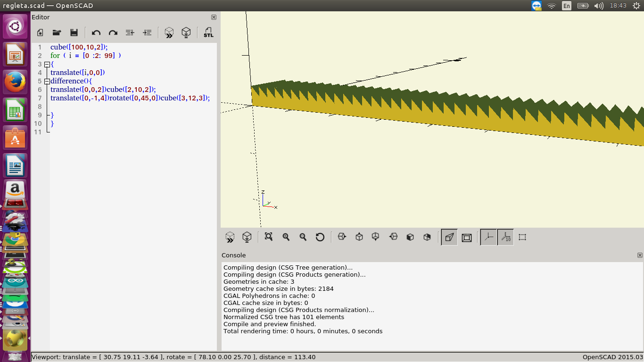Click the Preview icon in editor toolbar
644x362 pixels.
click(169, 33)
